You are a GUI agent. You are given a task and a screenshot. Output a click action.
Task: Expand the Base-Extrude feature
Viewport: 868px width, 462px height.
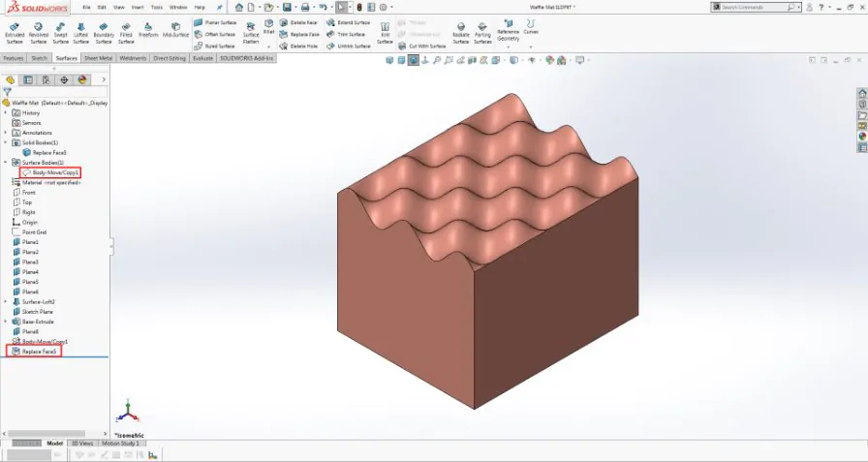(x=6, y=322)
